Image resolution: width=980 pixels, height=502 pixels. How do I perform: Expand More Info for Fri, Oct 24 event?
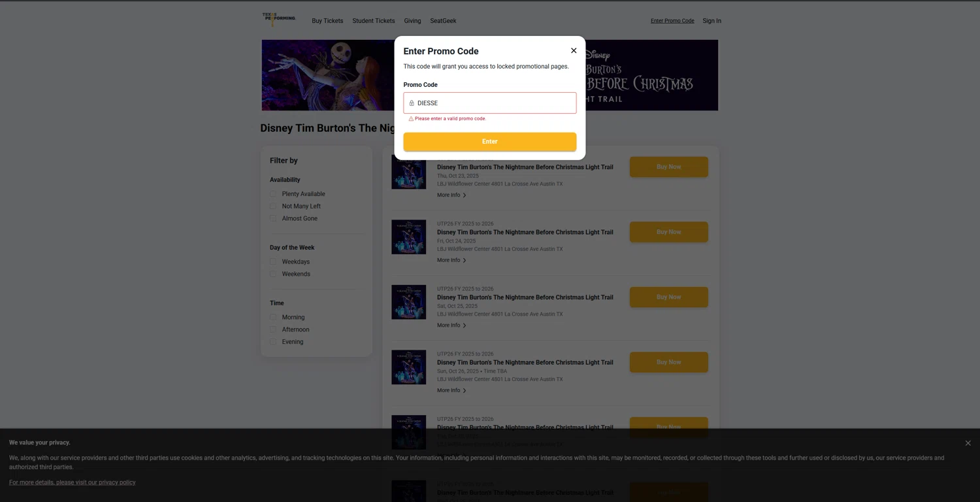pyautogui.click(x=451, y=260)
